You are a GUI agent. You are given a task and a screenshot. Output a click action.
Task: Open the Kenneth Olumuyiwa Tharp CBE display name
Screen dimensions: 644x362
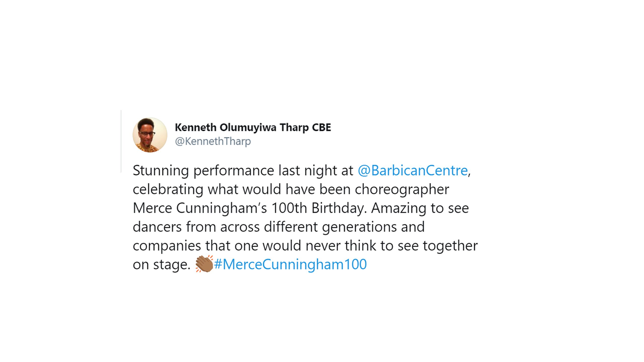pos(253,127)
